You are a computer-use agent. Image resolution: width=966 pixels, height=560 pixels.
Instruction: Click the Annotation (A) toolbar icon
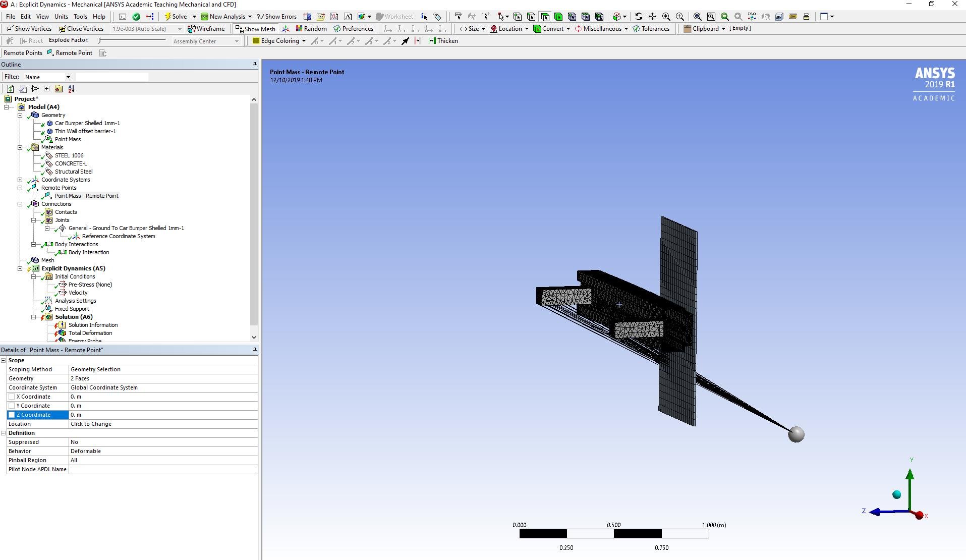348,17
